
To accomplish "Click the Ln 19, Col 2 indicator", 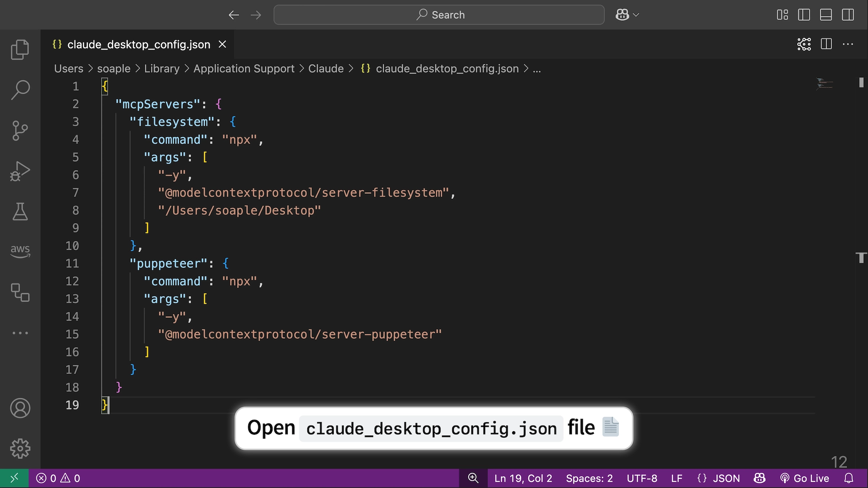I will coord(523,478).
